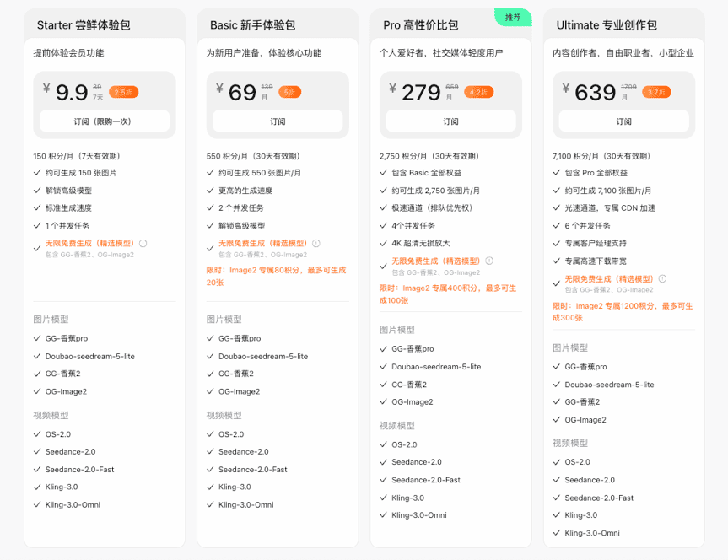Click Ultimate's orange 无限免费生成 link
Viewport: 728px width, 560px height.
pyautogui.click(x=609, y=279)
